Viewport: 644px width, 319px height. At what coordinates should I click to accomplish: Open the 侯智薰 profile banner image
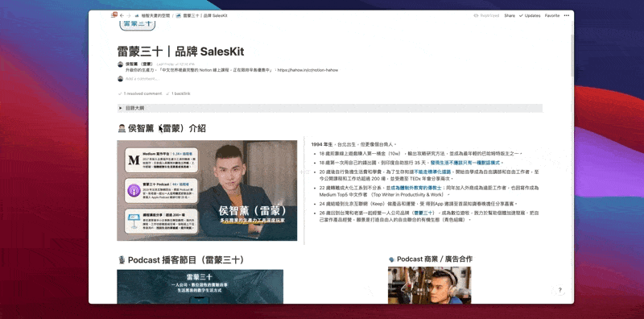[x=207, y=190]
